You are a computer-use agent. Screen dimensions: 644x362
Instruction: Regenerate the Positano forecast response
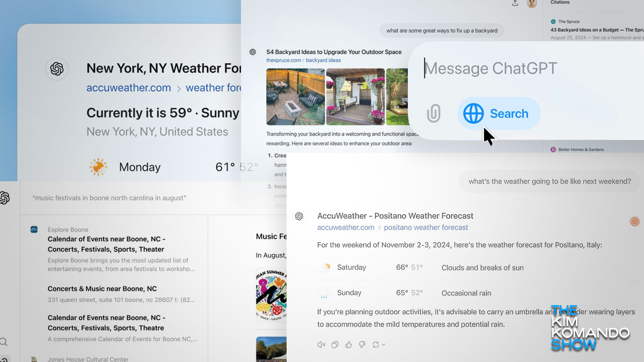376,344
